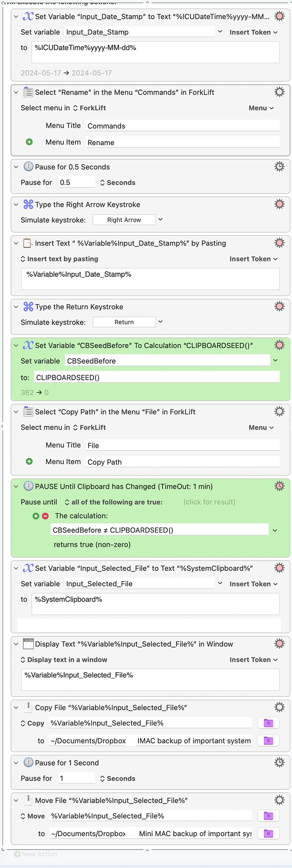Click purple folder button beside Move source path

(x=269, y=816)
